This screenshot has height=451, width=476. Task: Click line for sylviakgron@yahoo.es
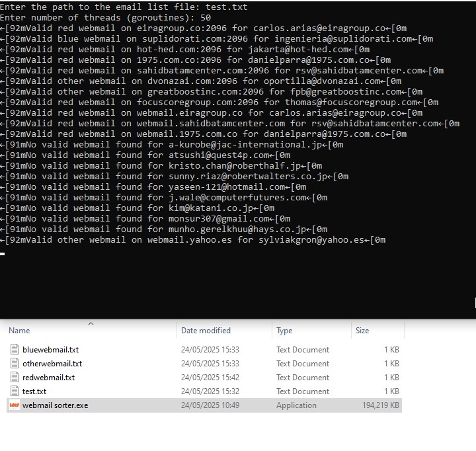[x=193, y=240]
